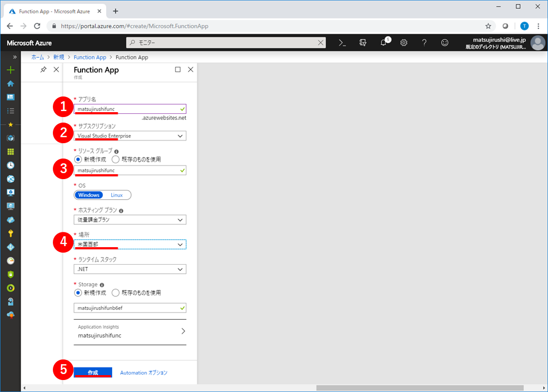Screen dimensions: 548x392
Task: Clear the Azure search box with the X
Action: (x=320, y=42)
